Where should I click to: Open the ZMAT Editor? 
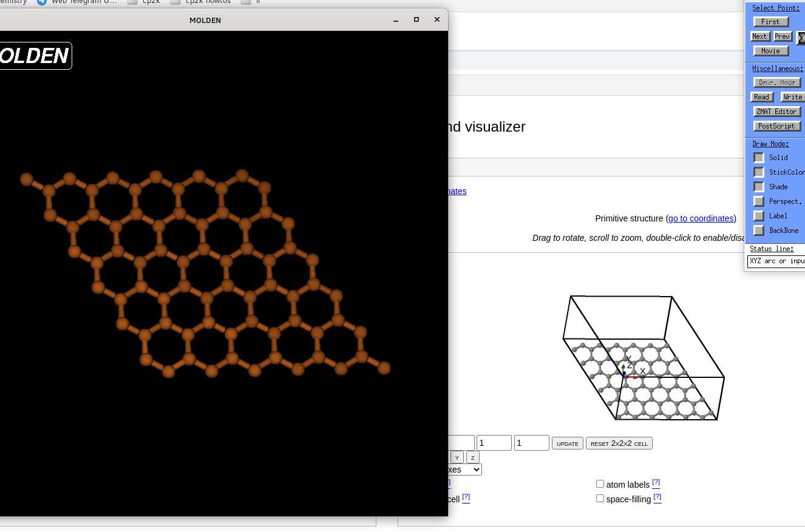click(776, 111)
